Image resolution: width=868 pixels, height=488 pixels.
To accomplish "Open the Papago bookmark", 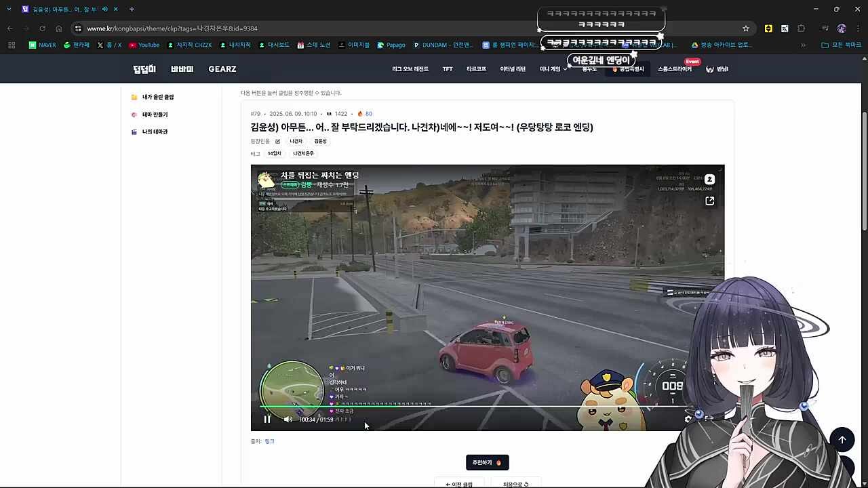I will pyautogui.click(x=391, y=45).
